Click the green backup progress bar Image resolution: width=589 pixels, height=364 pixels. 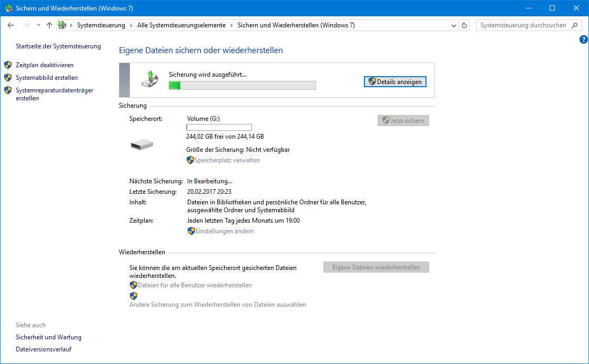(x=242, y=86)
